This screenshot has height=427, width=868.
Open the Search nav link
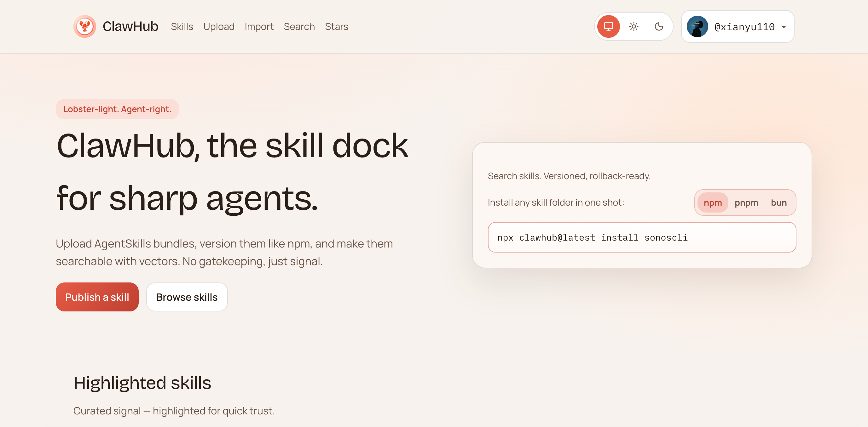299,26
